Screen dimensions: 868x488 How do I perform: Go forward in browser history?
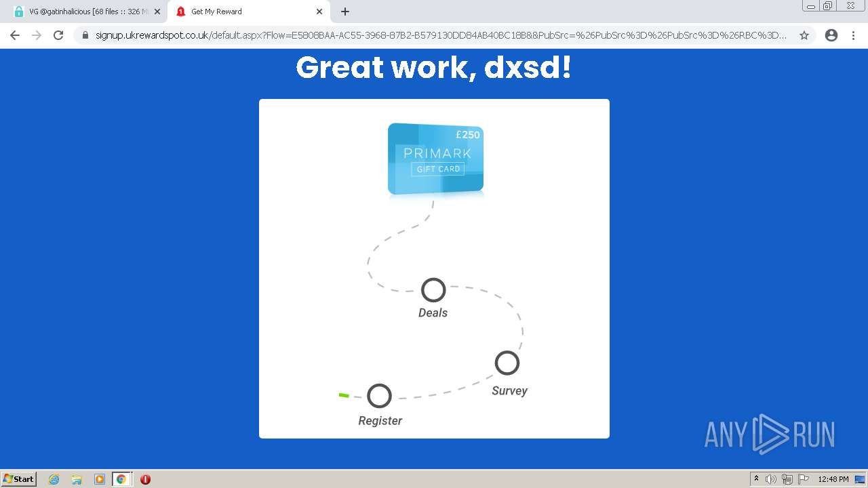coord(37,35)
